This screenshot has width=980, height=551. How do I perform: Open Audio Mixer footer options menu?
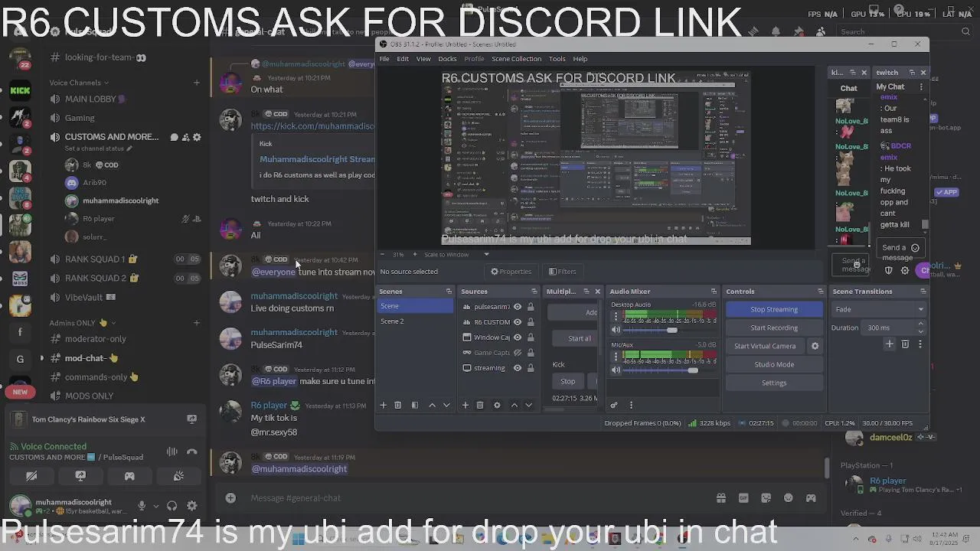[631, 405]
